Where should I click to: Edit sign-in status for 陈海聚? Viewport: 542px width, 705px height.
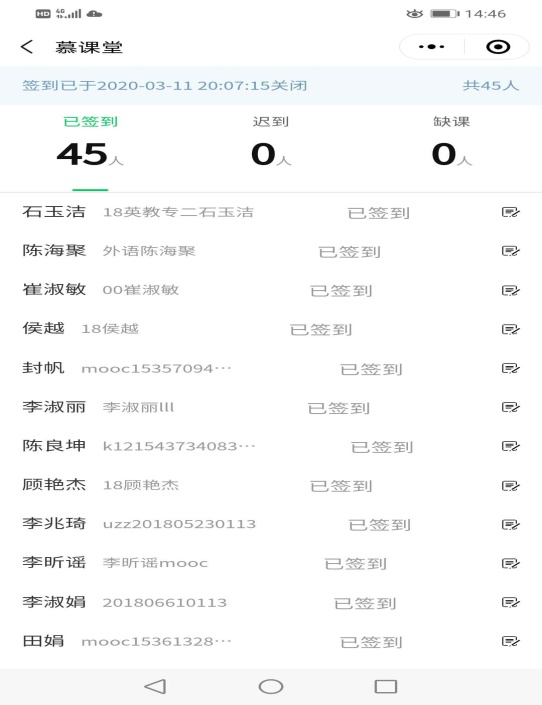tap(511, 250)
